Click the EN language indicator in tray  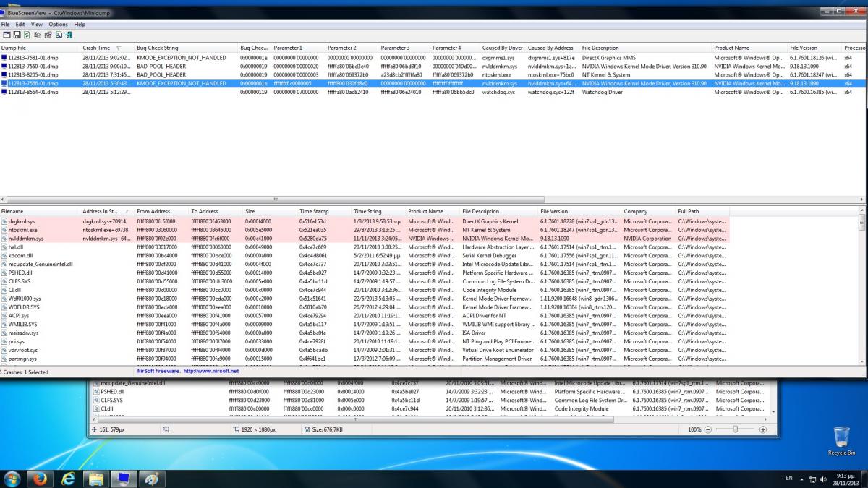click(x=789, y=479)
